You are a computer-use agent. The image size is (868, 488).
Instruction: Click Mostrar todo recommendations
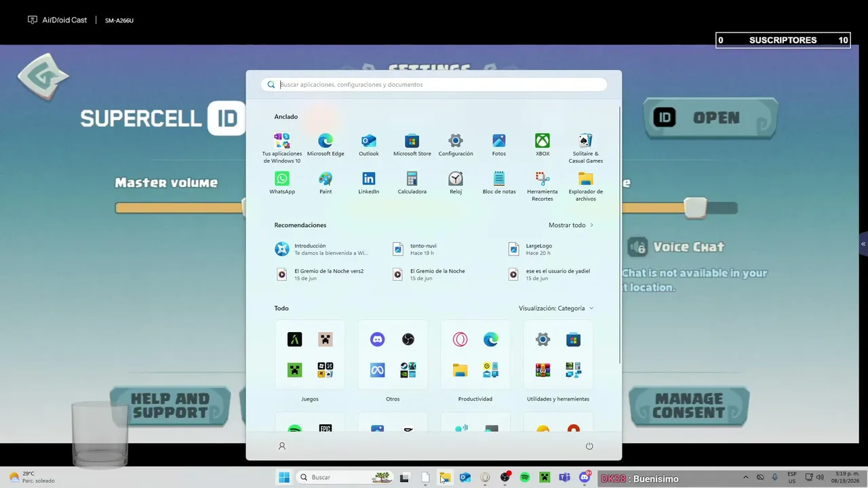[571, 225]
